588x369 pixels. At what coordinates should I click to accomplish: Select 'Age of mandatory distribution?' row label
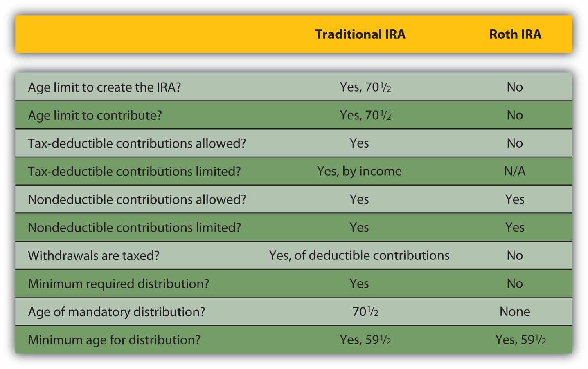[x=117, y=312]
